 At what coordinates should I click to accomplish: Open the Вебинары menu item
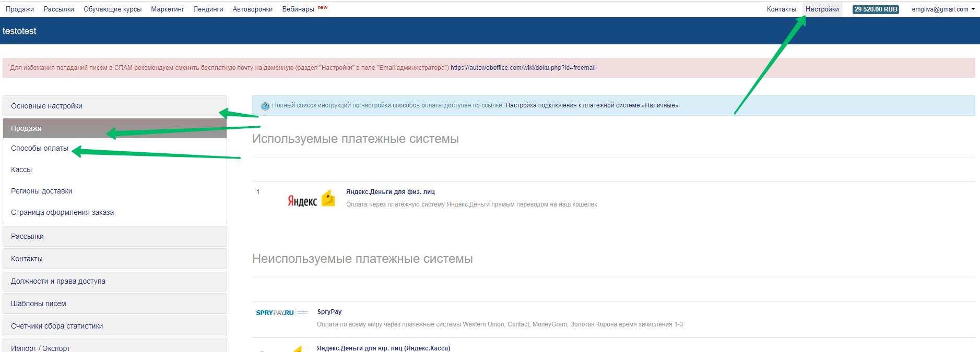pyautogui.click(x=298, y=9)
